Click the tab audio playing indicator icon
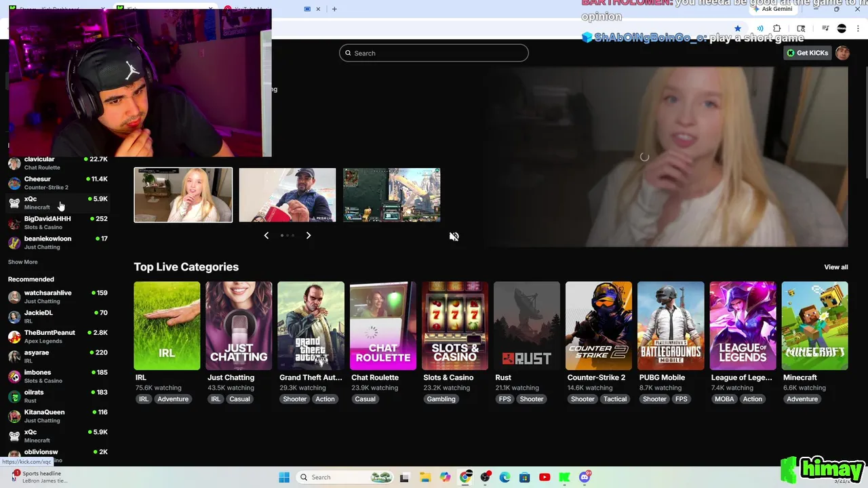 click(760, 28)
